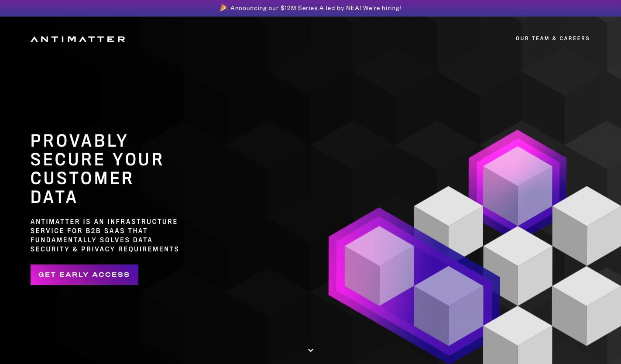Click the Antimatter logo
This screenshot has width=621, height=364.
click(x=78, y=39)
